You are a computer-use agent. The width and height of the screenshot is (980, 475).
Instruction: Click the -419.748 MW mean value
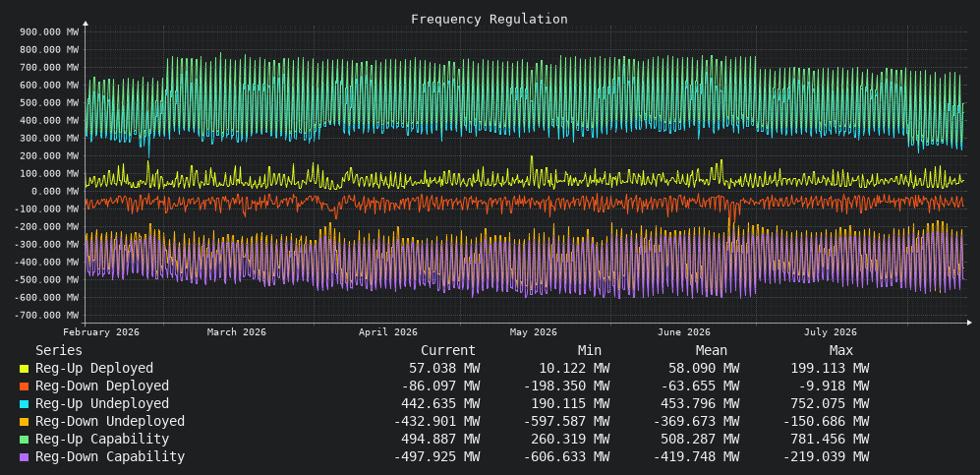(x=696, y=456)
